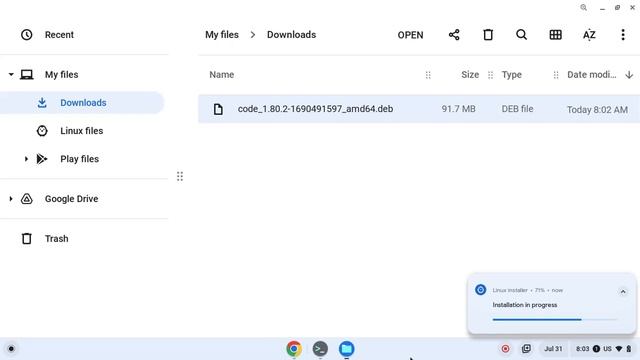Open Play files in sidebar
Image resolution: width=640 pixels, height=360 pixels.
coord(80,159)
